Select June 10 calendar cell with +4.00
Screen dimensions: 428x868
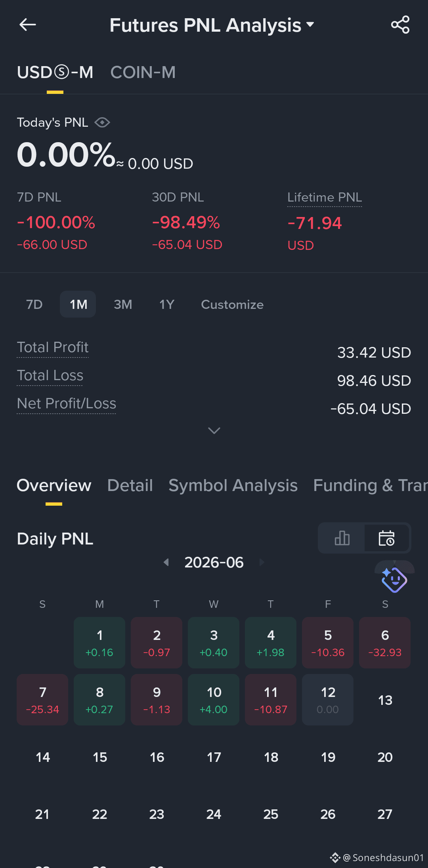coord(214,700)
